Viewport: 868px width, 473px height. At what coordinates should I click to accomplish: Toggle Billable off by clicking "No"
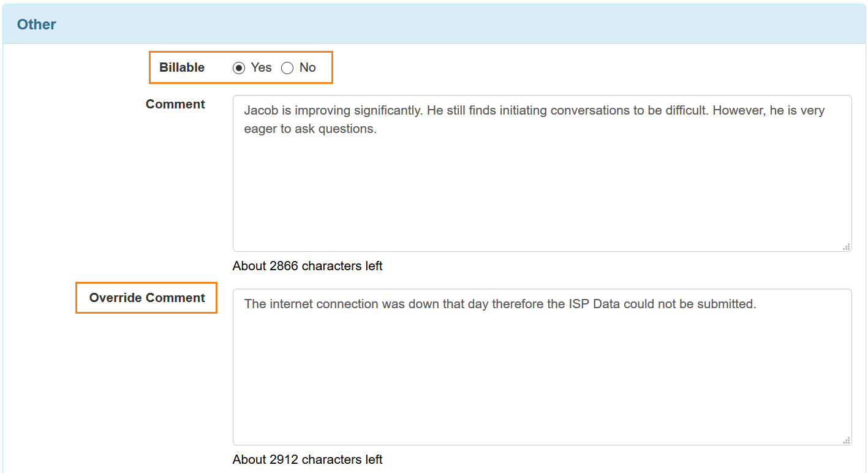(x=287, y=67)
